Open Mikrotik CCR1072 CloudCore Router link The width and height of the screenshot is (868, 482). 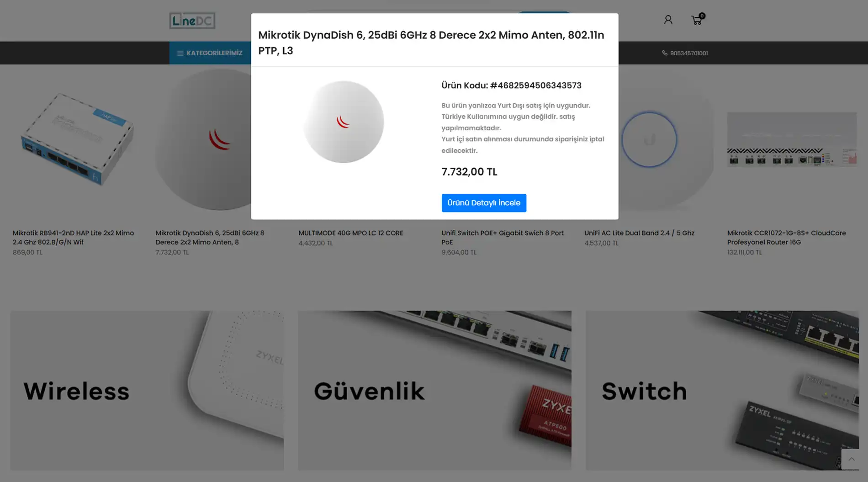click(x=787, y=238)
